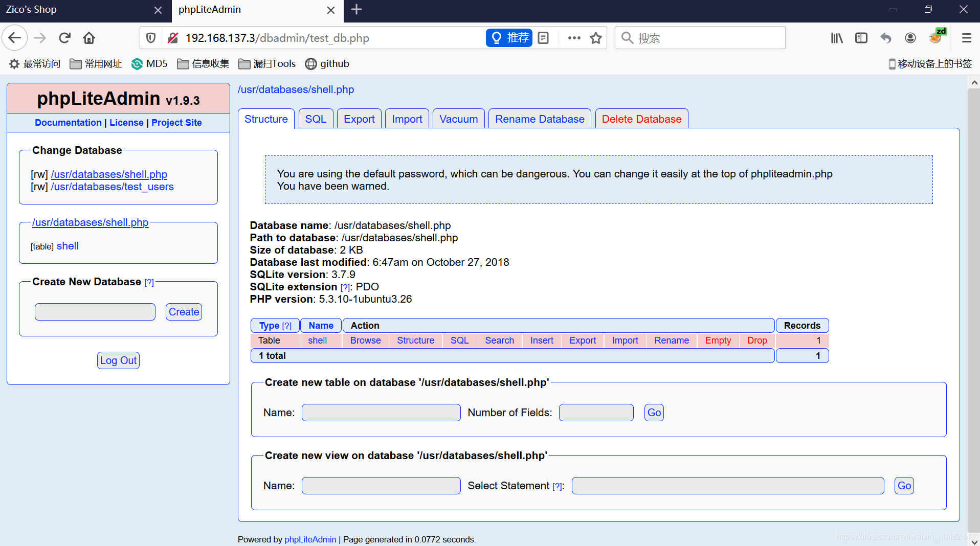The image size is (980, 546).
Task: Click the Create database button
Action: [184, 312]
